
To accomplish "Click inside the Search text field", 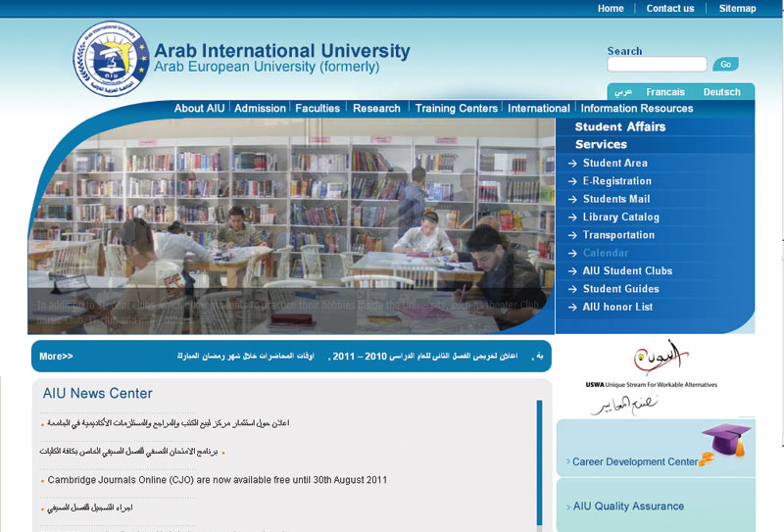I will tap(657, 65).
